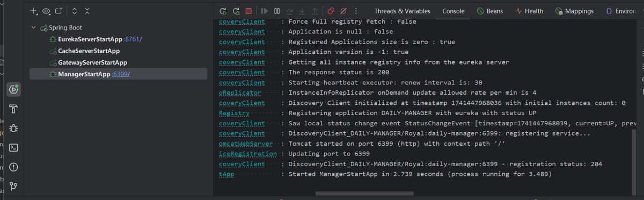Open the eye view options icon
644x200 pixels.
46,11
